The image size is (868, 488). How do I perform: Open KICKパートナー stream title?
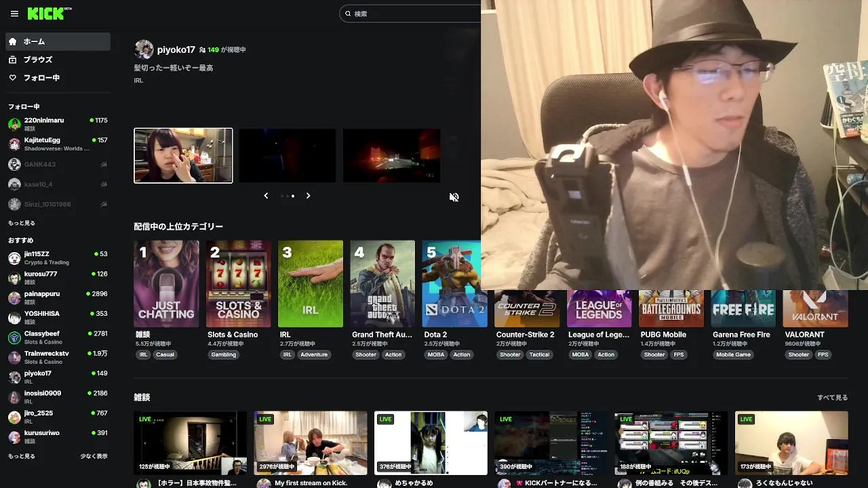click(x=556, y=483)
